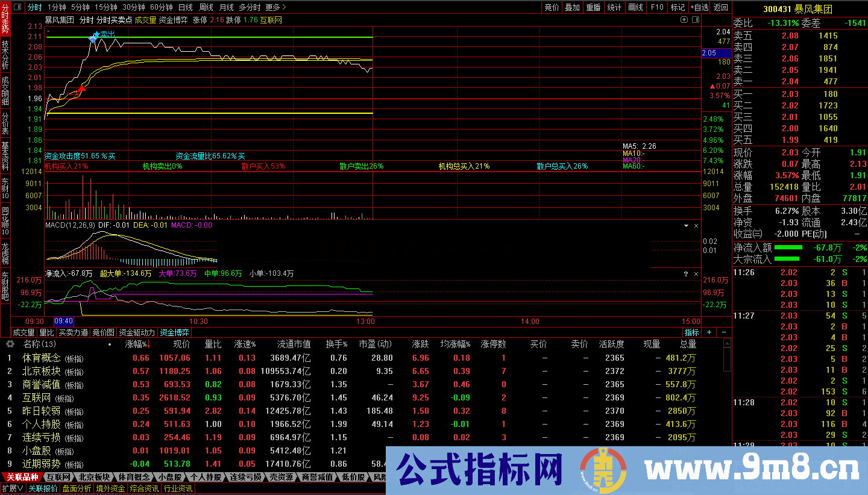Switch to the 周线 chart
This screenshot has height=495, width=868.
click(206, 7)
